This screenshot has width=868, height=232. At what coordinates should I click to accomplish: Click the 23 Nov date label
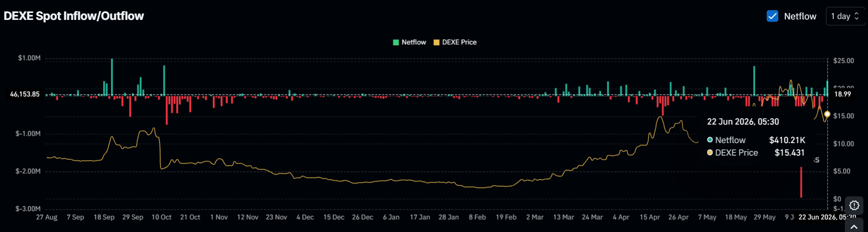(x=277, y=217)
